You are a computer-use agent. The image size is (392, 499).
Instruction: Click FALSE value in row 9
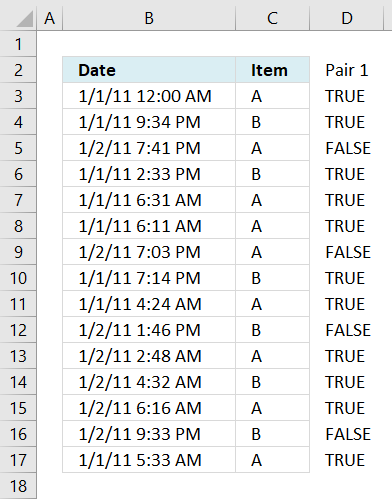pyautogui.click(x=348, y=252)
